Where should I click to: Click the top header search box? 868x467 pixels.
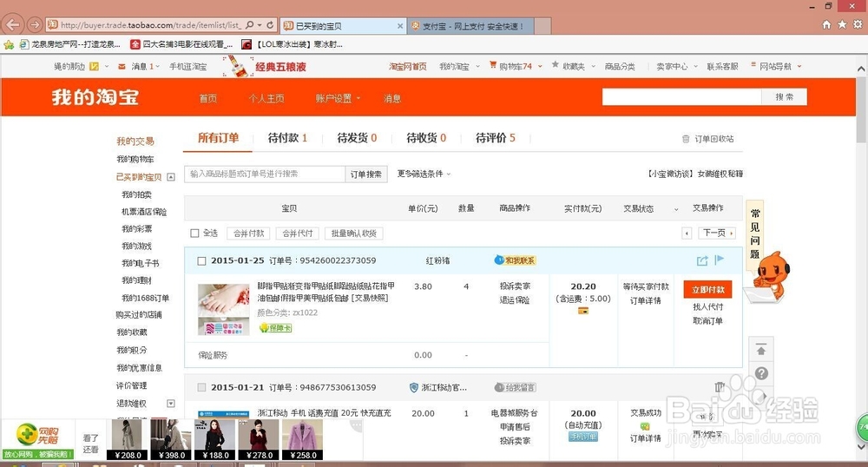pyautogui.click(x=682, y=97)
